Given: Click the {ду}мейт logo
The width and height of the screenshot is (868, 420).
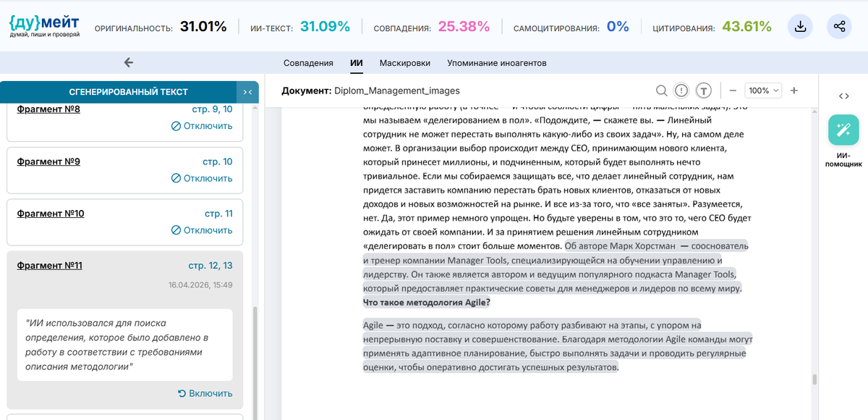Looking at the screenshot, I should pyautogui.click(x=44, y=28).
